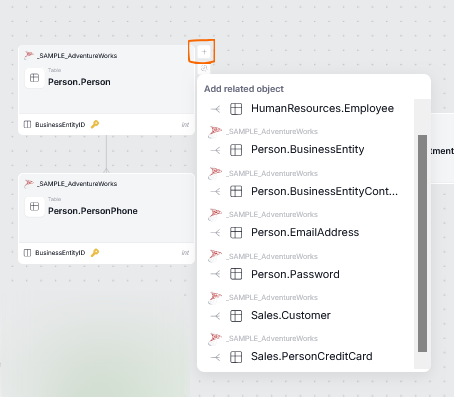The image size is (454, 397).
Task: Click the database flag icon on Person.Person card
Action: pyautogui.click(x=29, y=55)
